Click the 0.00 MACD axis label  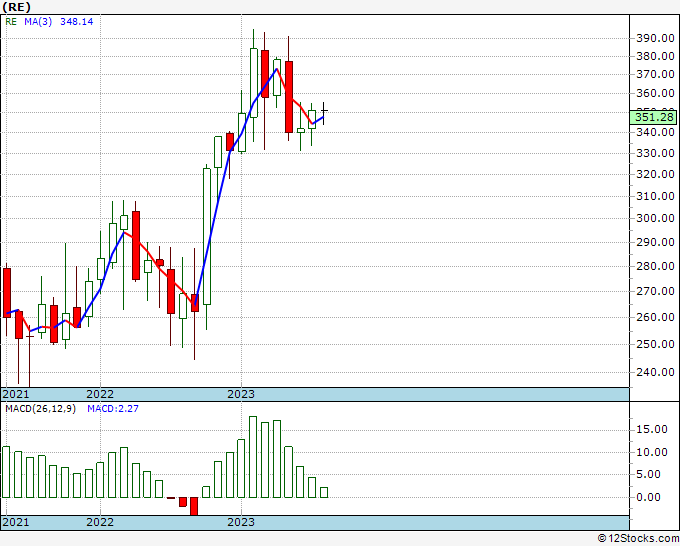click(x=648, y=497)
